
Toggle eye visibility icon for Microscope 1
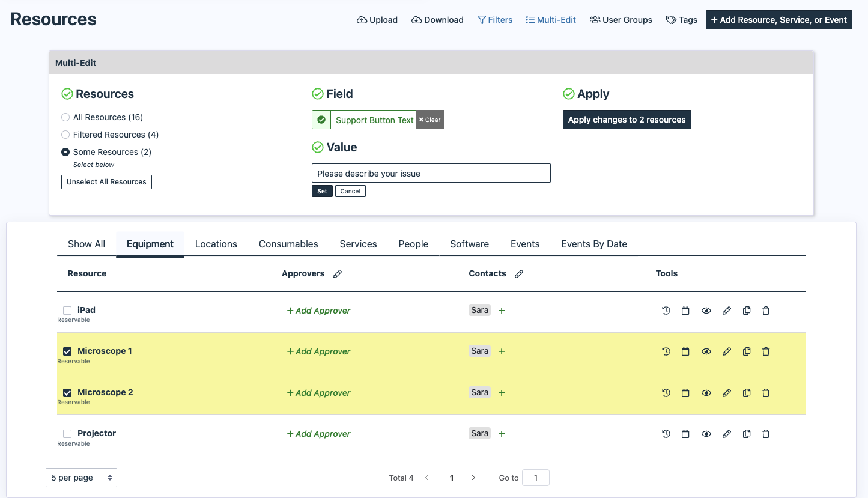706,351
